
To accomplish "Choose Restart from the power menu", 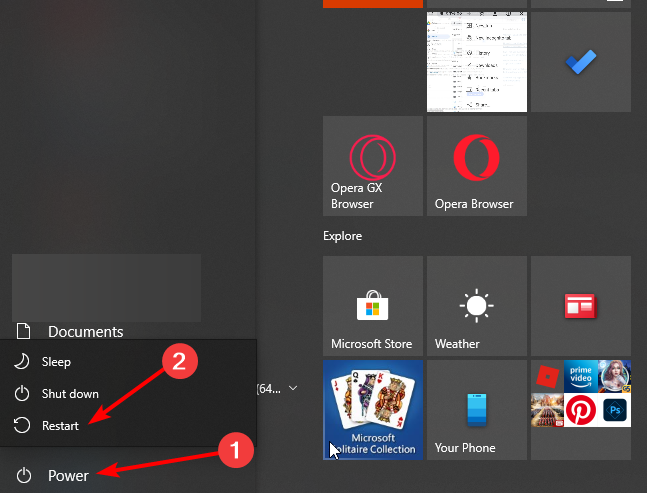I will tap(128, 425).
